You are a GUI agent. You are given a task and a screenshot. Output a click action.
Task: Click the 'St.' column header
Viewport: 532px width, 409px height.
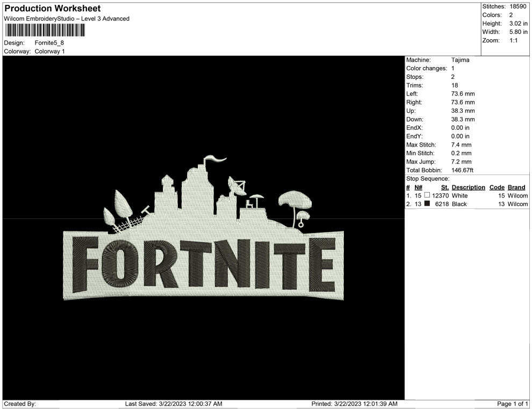coord(445,187)
